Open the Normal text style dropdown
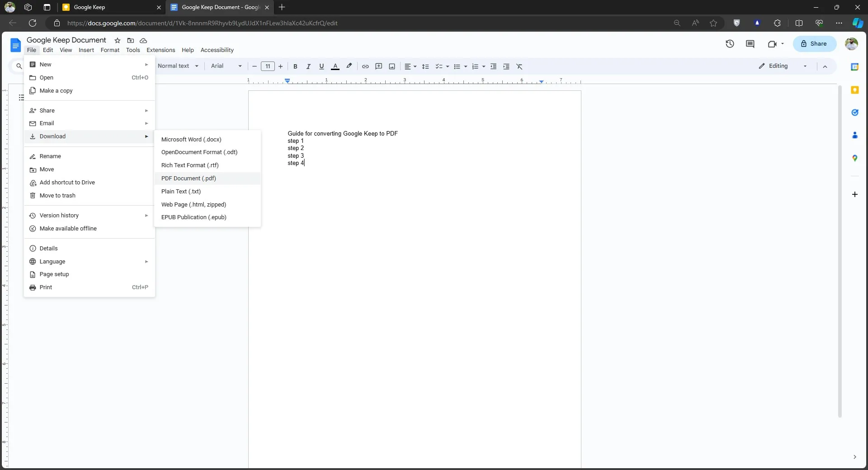 tap(178, 66)
